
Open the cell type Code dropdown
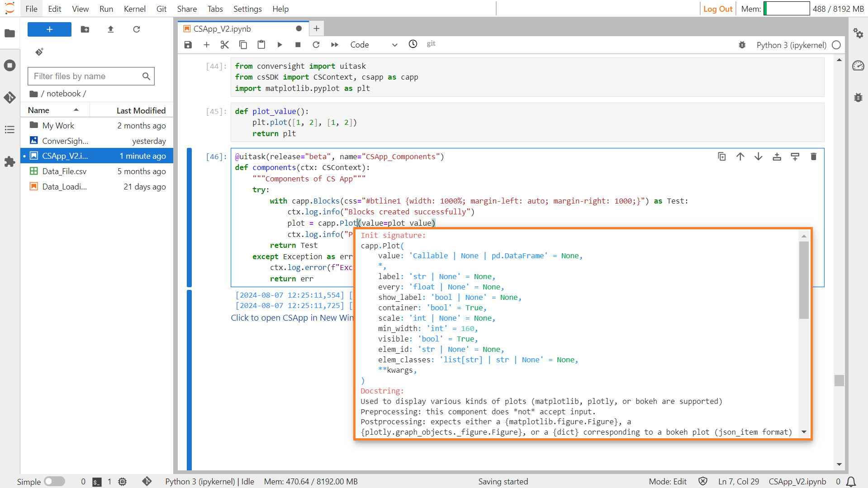point(374,44)
